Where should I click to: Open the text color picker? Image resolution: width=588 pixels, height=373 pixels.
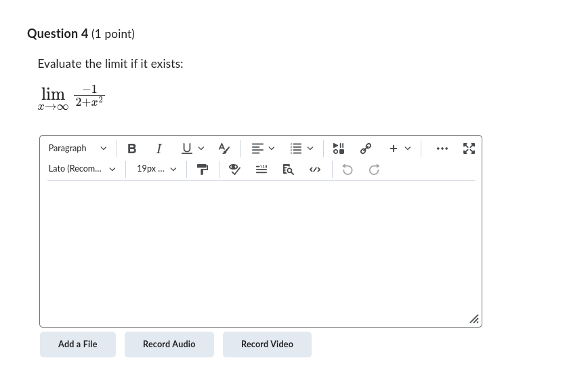pos(224,149)
